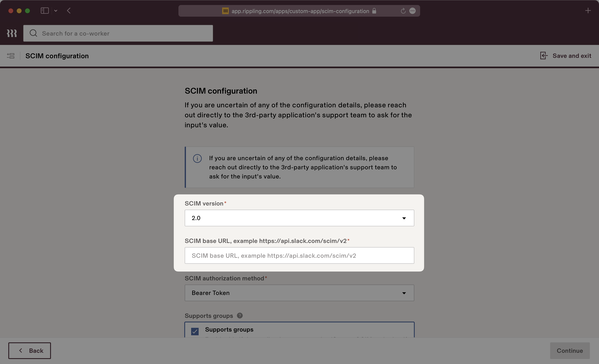Click the hamburger menu icon
This screenshot has height=364, width=599.
pyautogui.click(x=11, y=56)
